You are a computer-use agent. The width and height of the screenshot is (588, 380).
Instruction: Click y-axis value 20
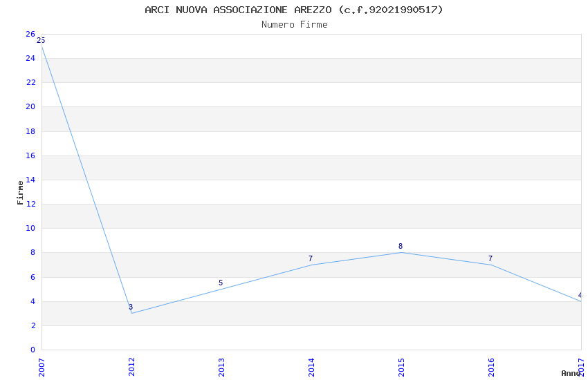click(x=30, y=106)
